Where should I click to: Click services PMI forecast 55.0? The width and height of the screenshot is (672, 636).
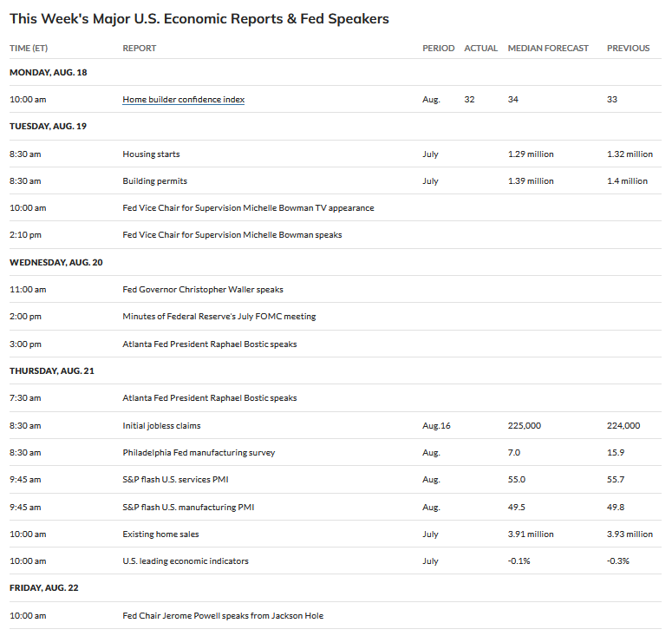517,480
